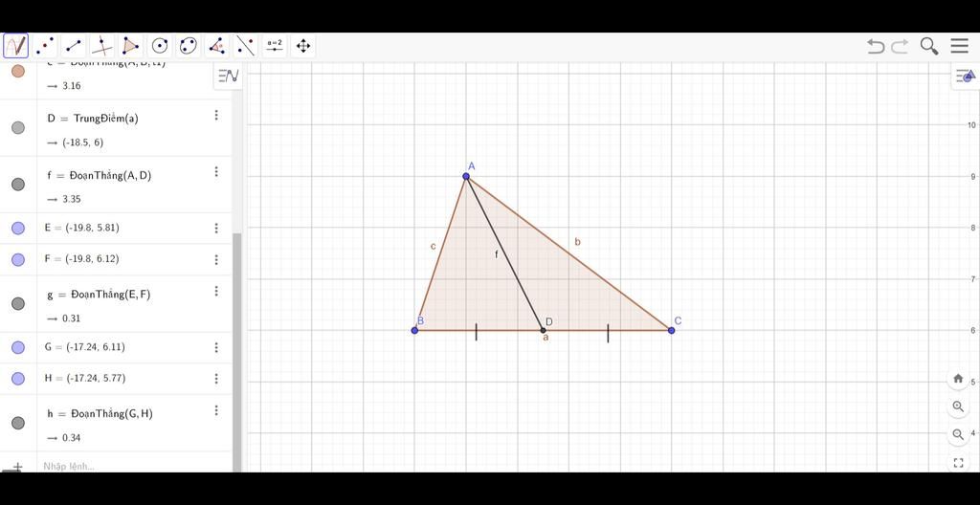Open the options menu for f = ĐoạnThẳng(A, D)
980x505 pixels.
point(216,171)
